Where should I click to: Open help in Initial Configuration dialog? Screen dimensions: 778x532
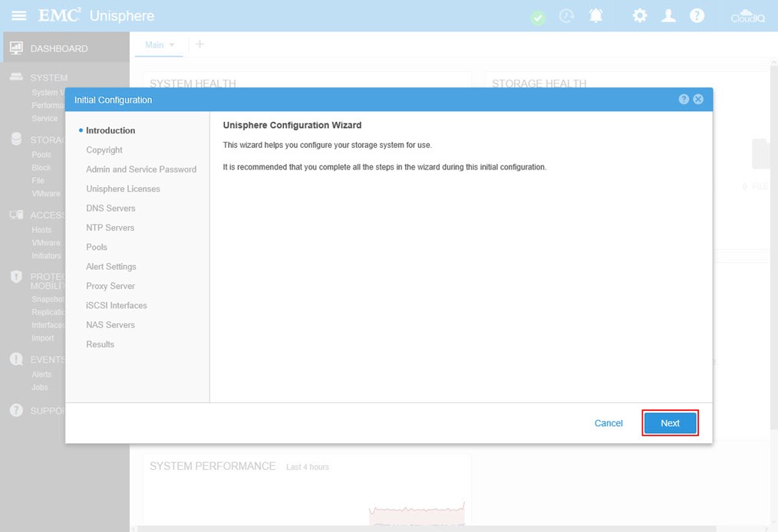click(x=684, y=99)
